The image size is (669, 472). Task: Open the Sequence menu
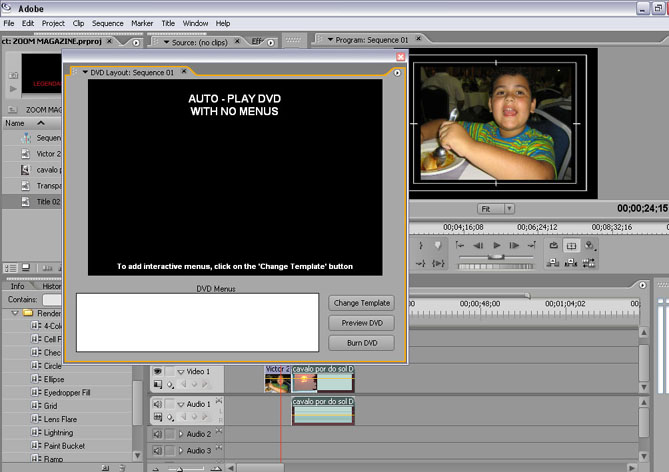(x=107, y=23)
